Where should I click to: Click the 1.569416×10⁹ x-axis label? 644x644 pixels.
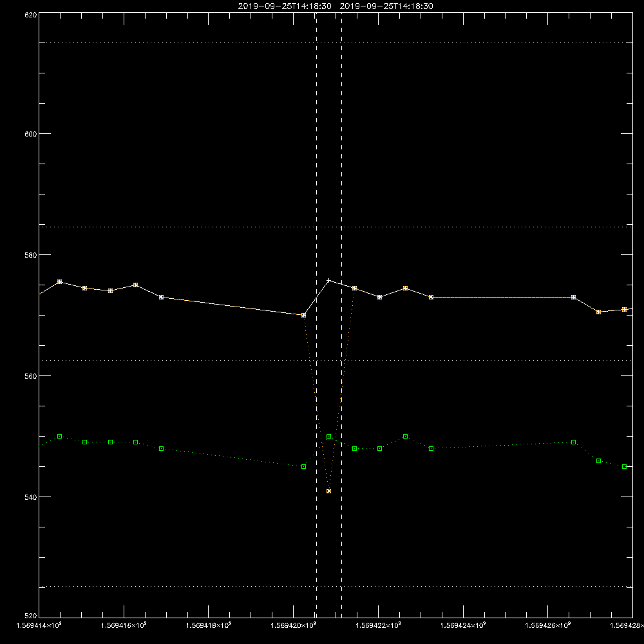(x=124, y=625)
